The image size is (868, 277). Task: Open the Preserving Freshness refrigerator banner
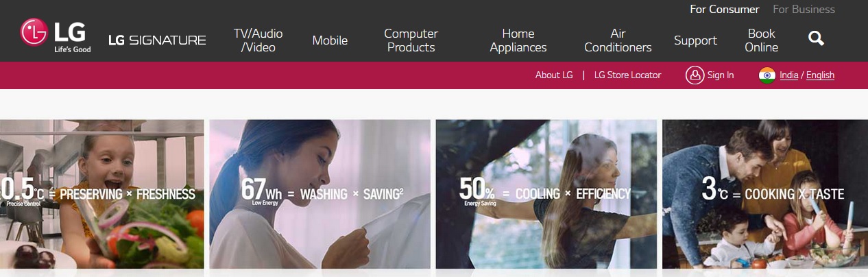click(102, 194)
